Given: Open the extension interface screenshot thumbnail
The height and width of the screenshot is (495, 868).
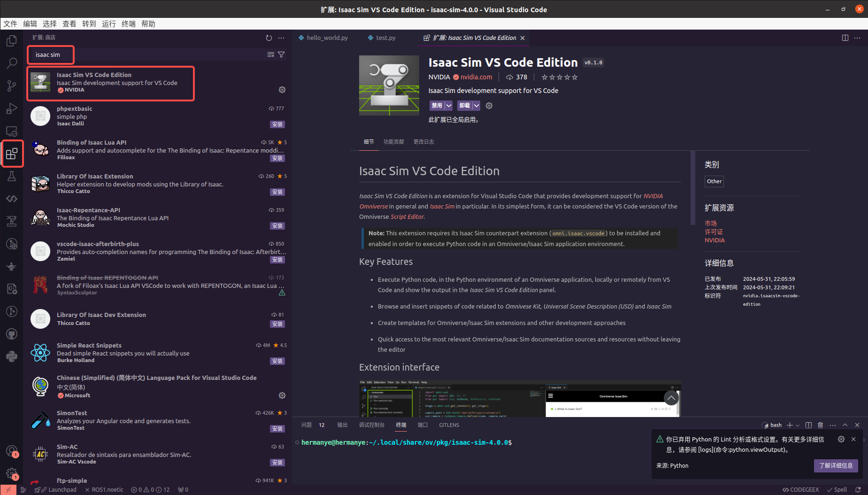Looking at the screenshot, I should click(x=520, y=398).
